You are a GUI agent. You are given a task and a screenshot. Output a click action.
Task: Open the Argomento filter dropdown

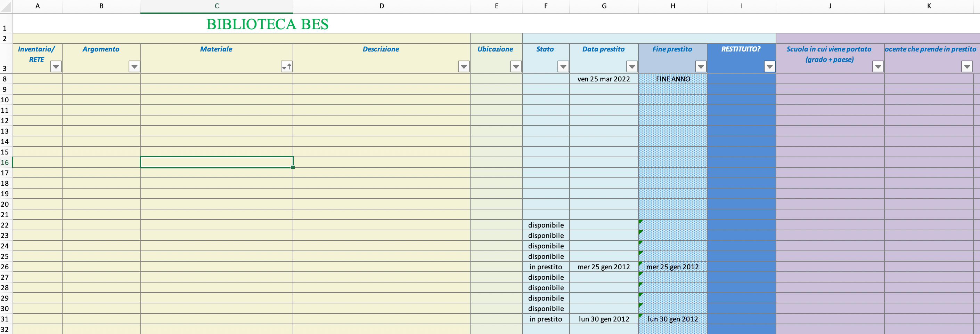pyautogui.click(x=134, y=67)
